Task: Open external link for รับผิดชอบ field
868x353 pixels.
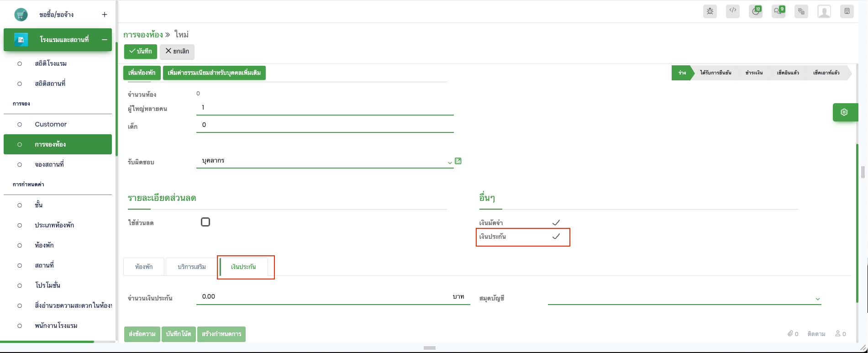Action: (458, 161)
